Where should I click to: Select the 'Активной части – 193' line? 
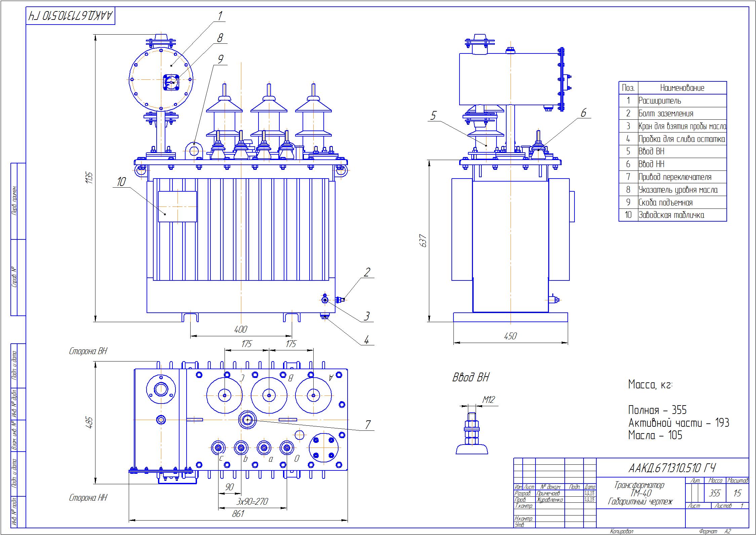pyautogui.click(x=679, y=423)
